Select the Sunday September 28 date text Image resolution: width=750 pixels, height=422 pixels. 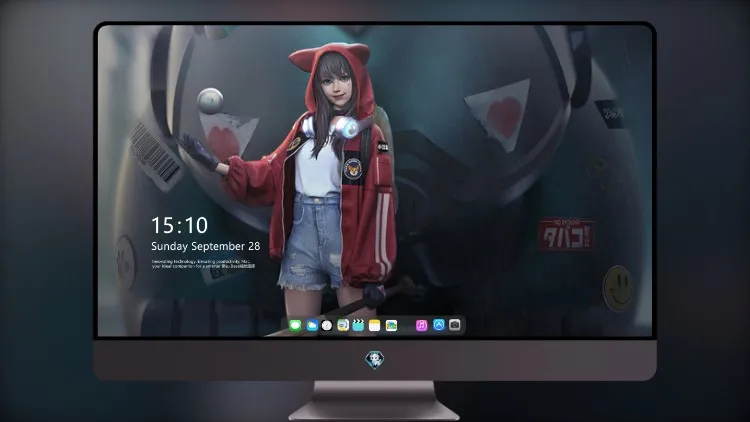click(x=206, y=246)
